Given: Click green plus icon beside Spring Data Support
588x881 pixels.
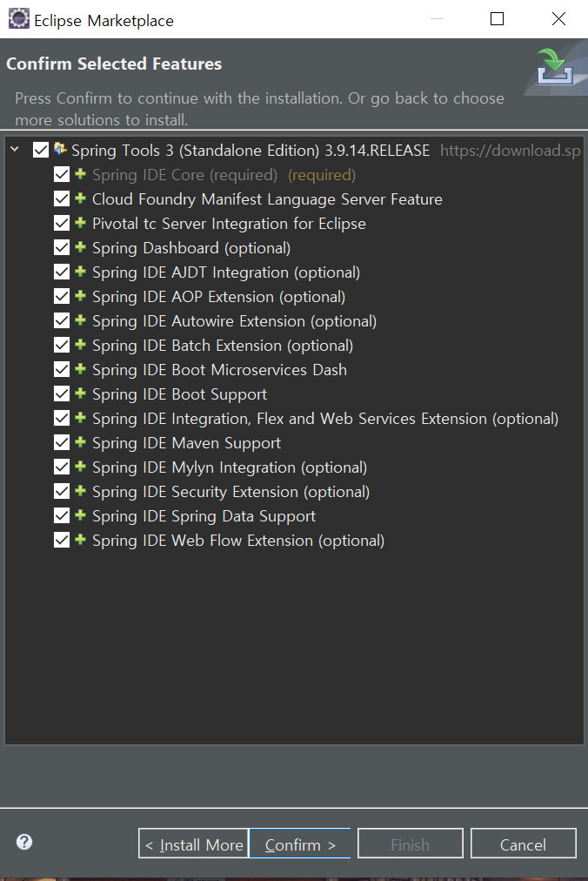Looking at the screenshot, I should pos(80,514).
